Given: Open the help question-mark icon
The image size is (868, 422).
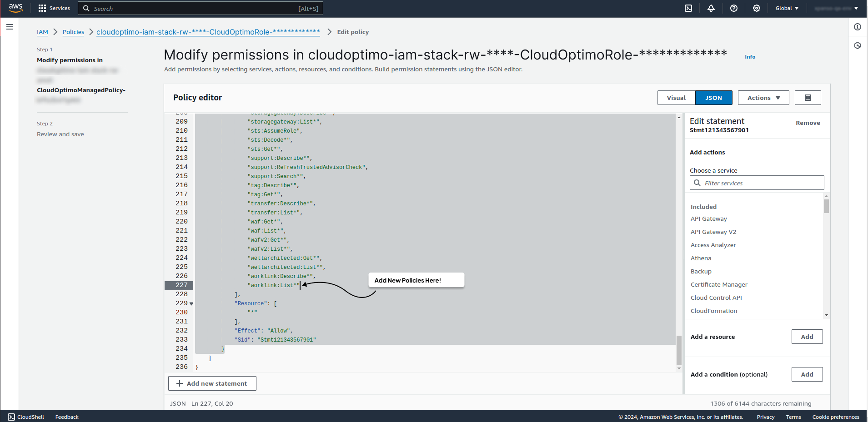Looking at the screenshot, I should (734, 8).
